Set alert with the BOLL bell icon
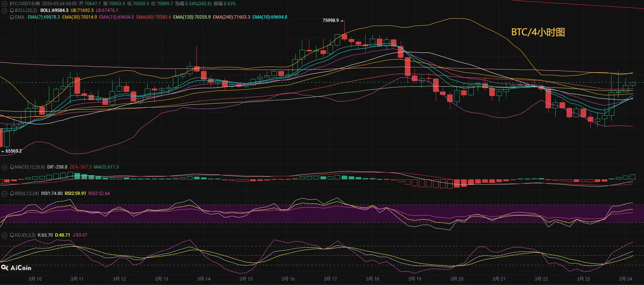Screen dimensions: 644x285 pyautogui.click(x=12, y=10)
